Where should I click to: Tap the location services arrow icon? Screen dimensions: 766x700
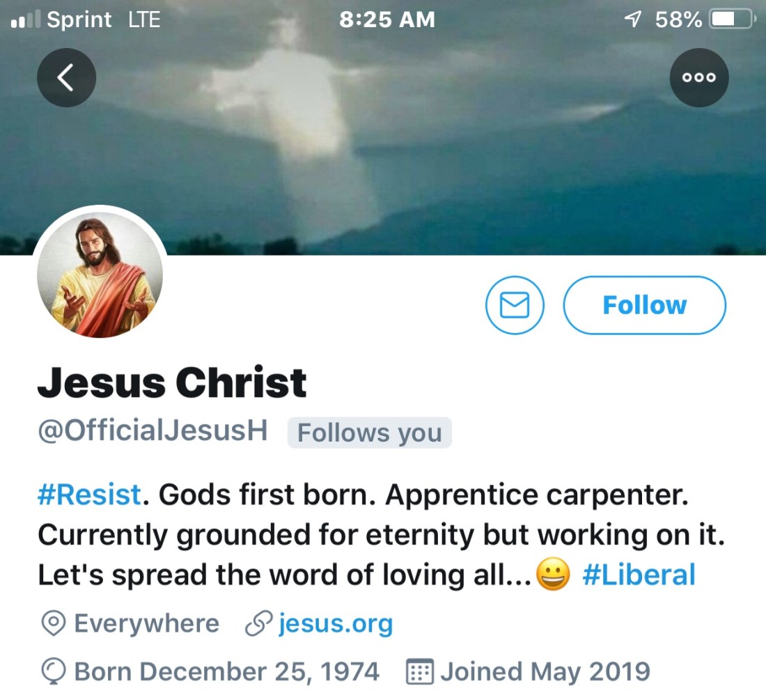[632, 20]
